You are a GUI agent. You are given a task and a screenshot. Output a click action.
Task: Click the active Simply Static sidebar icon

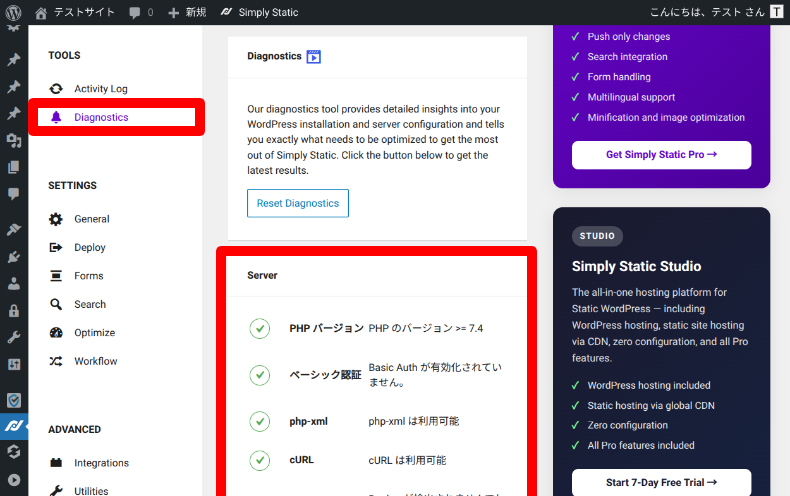coord(14,426)
